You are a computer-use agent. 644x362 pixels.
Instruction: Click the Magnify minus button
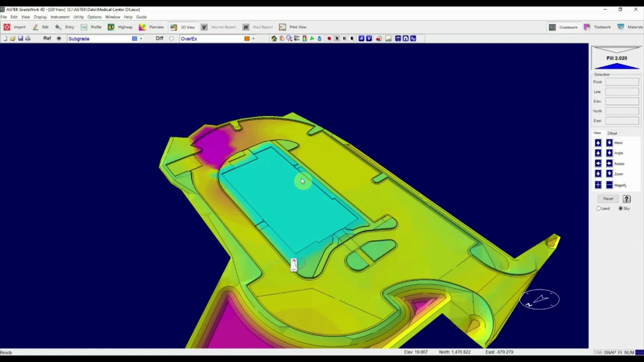click(609, 185)
